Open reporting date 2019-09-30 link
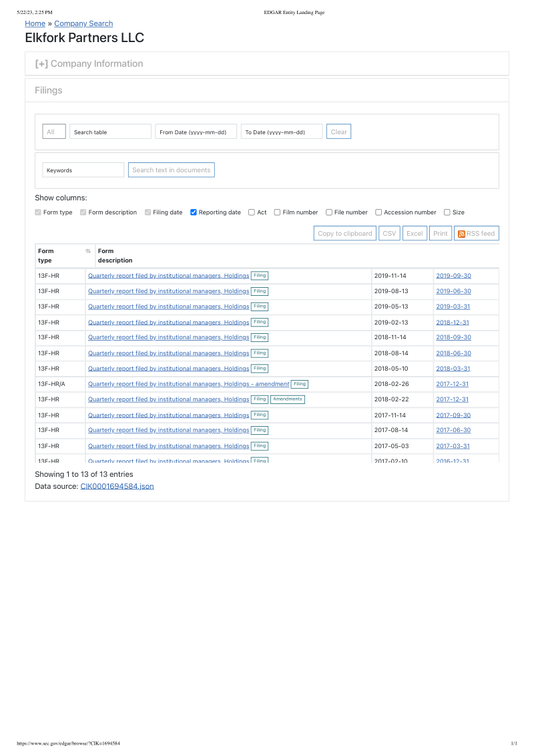 453,276
